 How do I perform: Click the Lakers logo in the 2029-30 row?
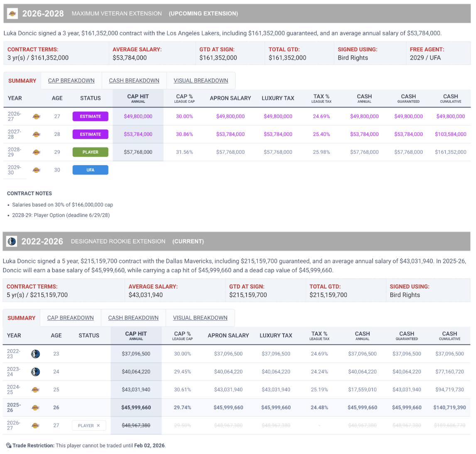point(36,170)
